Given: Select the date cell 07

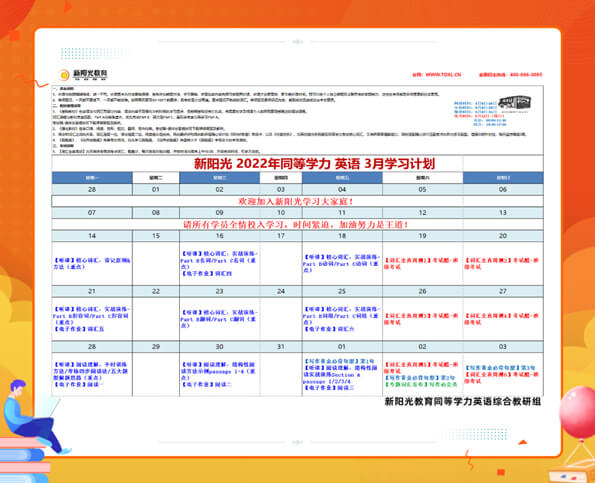Looking at the screenshot, I should pyautogui.click(x=92, y=212).
